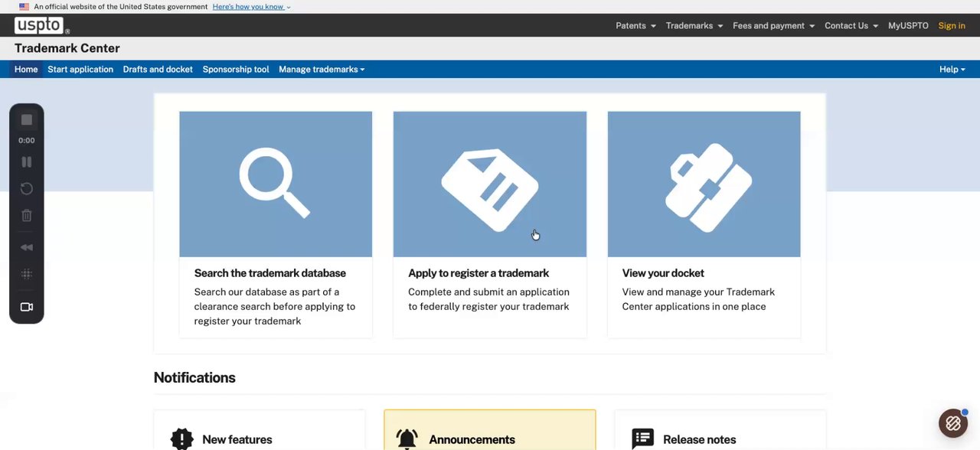Screen dimensions: 980x450
Task: Open Start application
Action: point(80,69)
